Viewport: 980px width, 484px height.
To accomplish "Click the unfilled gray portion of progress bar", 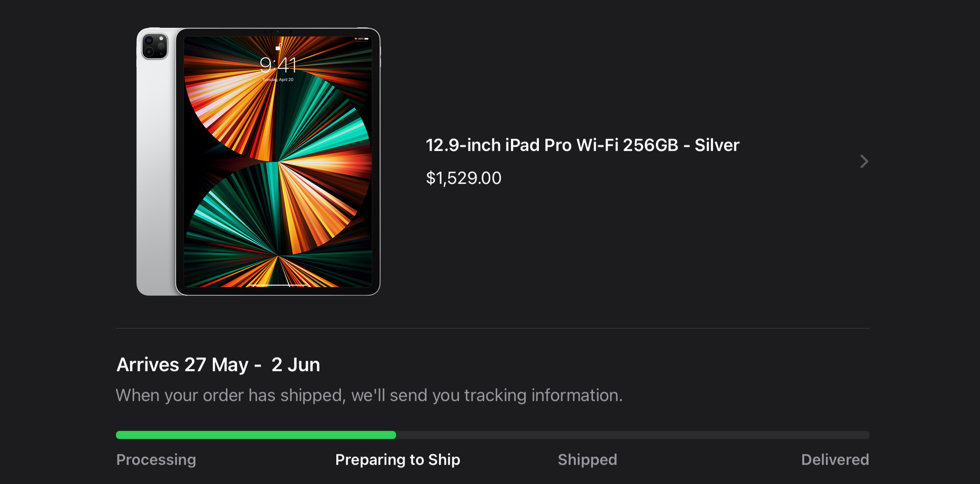I will click(x=633, y=435).
